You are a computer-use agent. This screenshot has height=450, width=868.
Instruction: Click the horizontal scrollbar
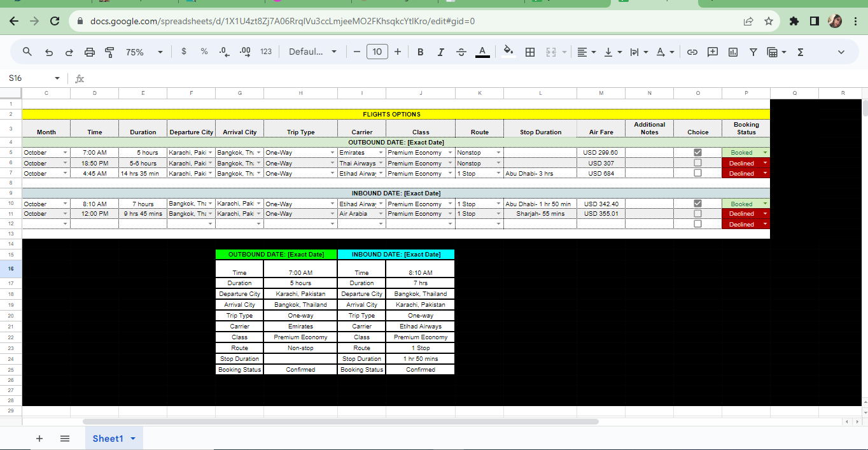(340, 421)
